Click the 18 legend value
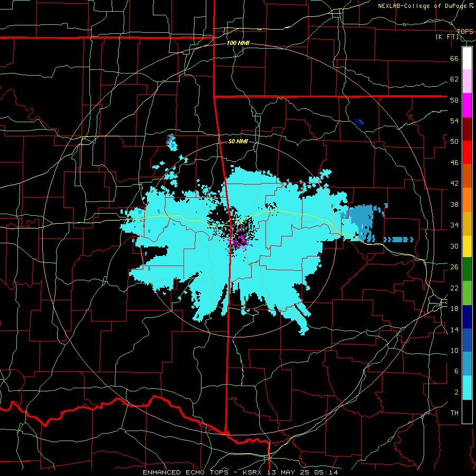This screenshot has width=476, height=476. 454,309
